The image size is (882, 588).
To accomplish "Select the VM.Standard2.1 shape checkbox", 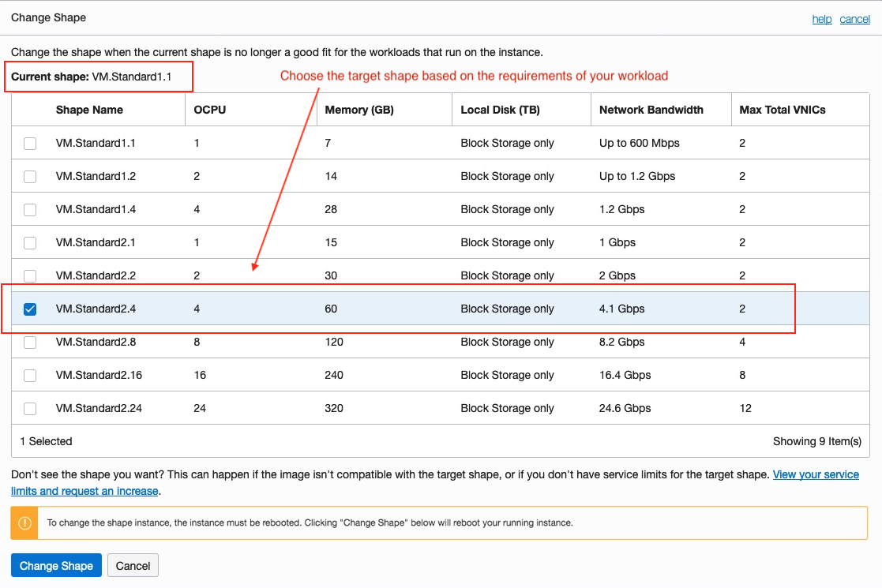I will tap(29, 242).
